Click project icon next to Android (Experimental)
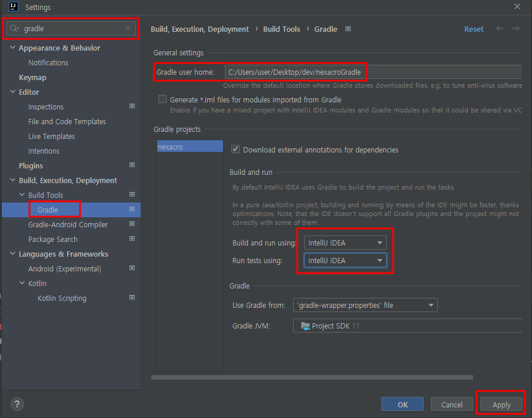Screen dimensions: 532x418 coord(132,268)
